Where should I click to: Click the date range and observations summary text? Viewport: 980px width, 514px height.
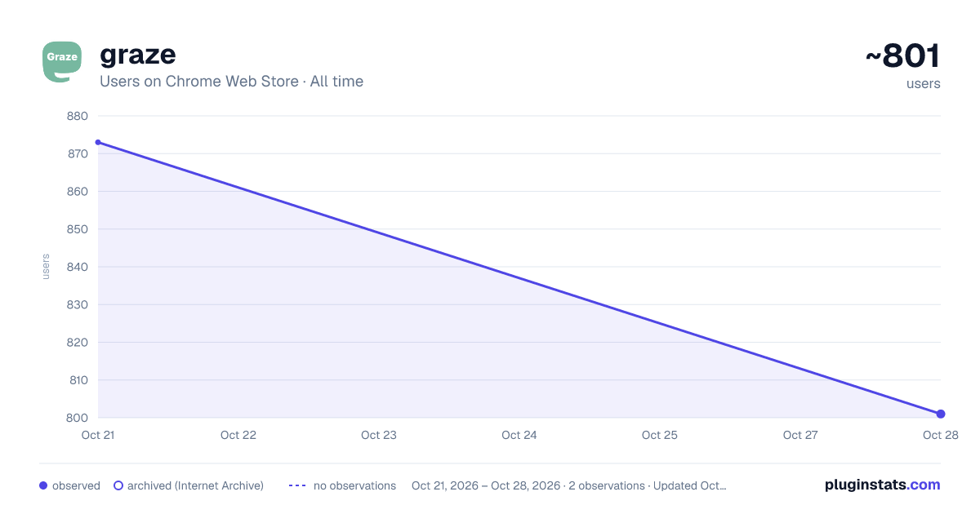pyautogui.click(x=569, y=485)
